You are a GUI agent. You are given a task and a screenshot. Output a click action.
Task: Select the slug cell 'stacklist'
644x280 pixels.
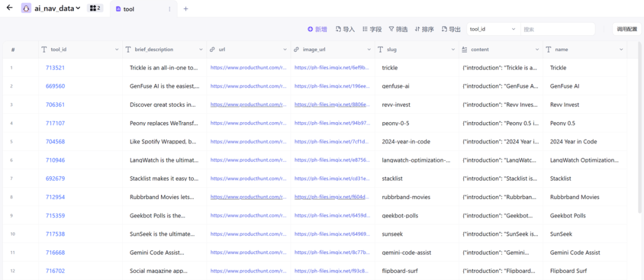[x=417, y=179]
